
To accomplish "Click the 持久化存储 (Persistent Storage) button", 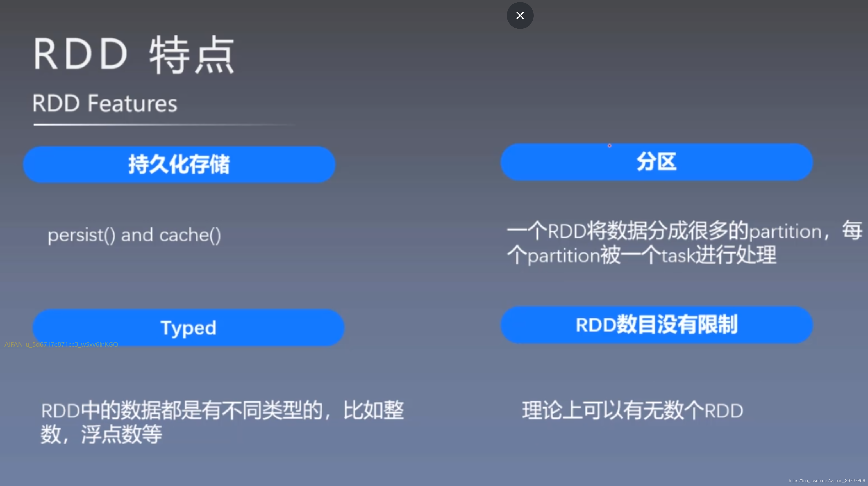I will [179, 164].
